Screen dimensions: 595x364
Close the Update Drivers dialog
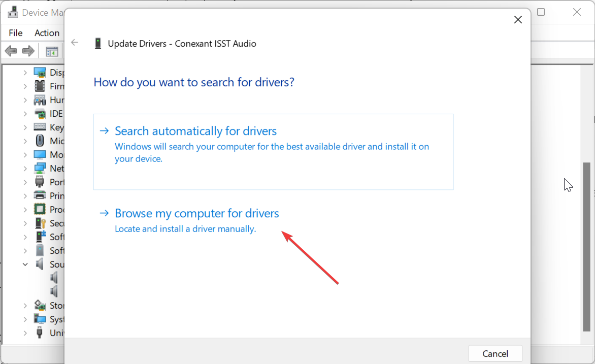(518, 19)
